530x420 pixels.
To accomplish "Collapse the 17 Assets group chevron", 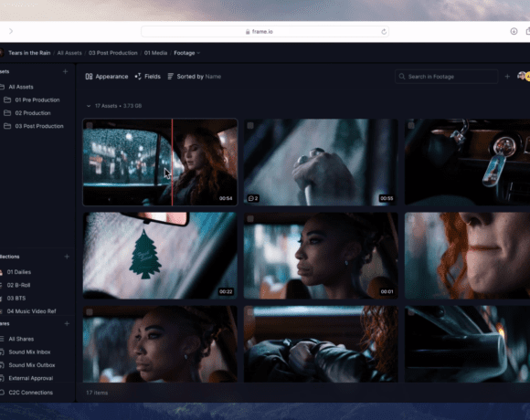I will pos(89,106).
